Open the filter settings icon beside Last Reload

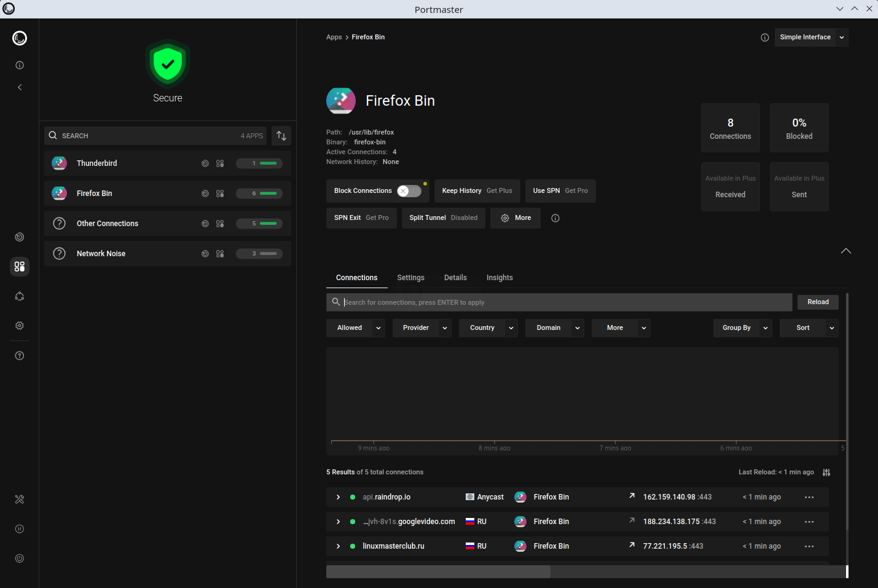coord(826,472)
